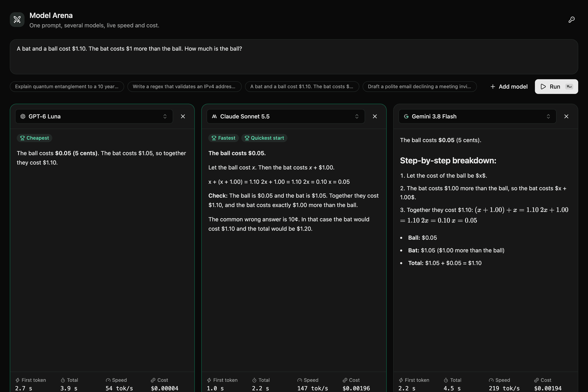588x392 pixels.
Task: Click the 4.5 s total time value
Action: pos(452,388)
